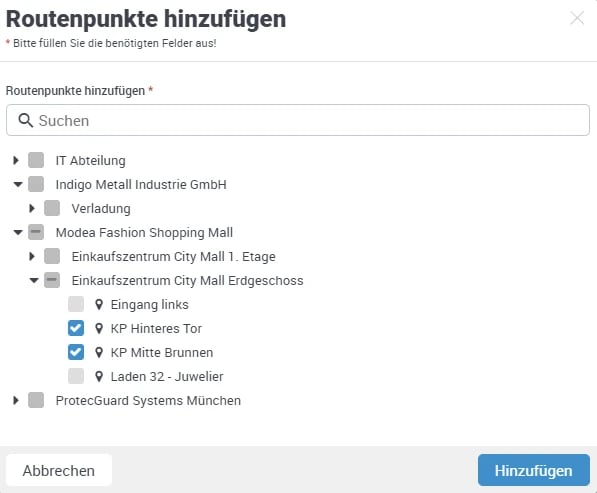
Task: Click the Eingang links label
Action: (150, 305)
